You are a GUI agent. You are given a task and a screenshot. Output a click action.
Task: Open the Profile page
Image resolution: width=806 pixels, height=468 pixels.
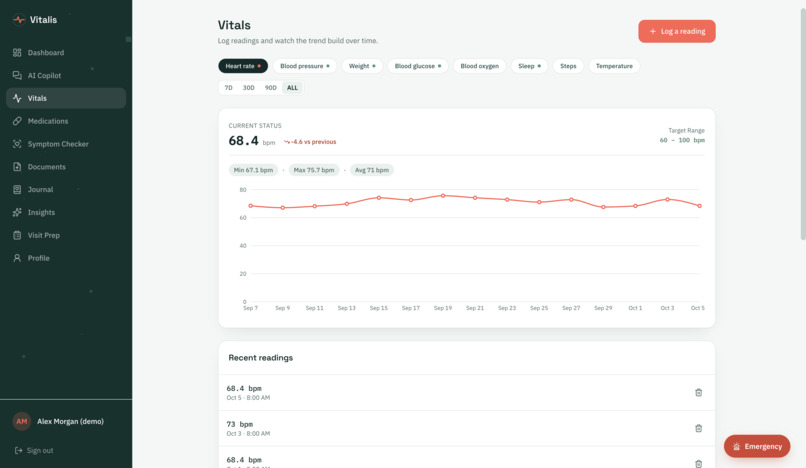(x=66, y=258)
